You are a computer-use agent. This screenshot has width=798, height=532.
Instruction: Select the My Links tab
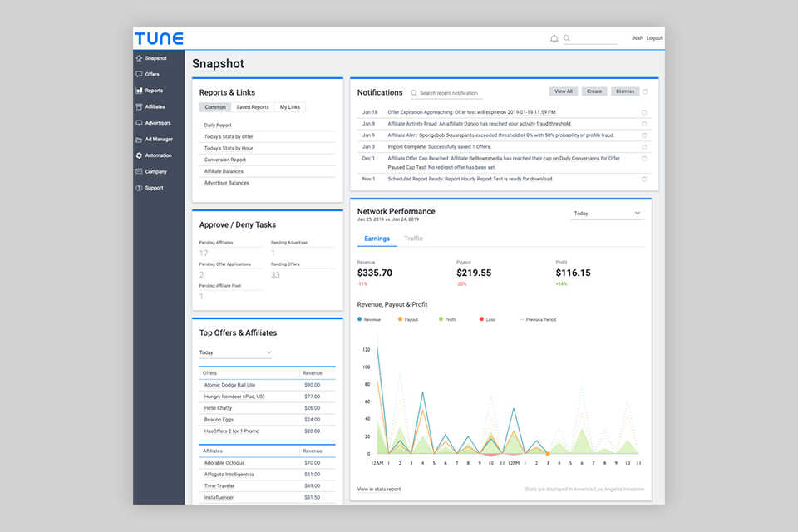pyautogui.click(x=290, y=107)
